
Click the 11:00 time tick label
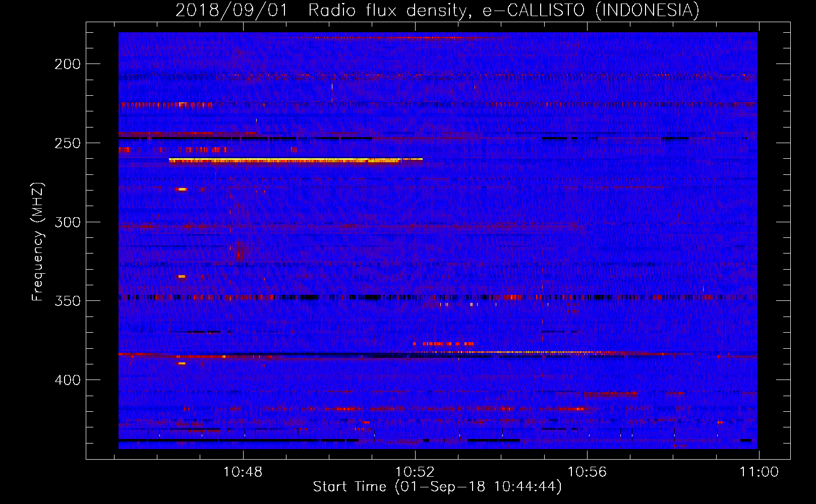coord(759,472)
